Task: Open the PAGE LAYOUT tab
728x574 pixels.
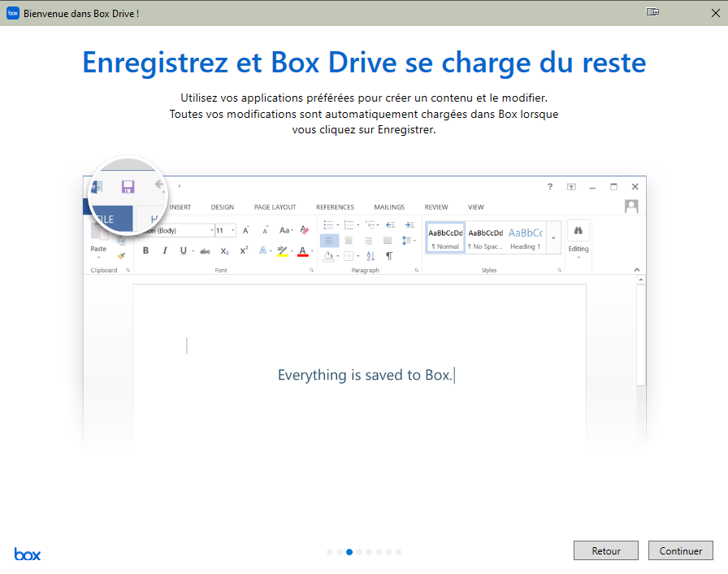Action: click(275, 207)
